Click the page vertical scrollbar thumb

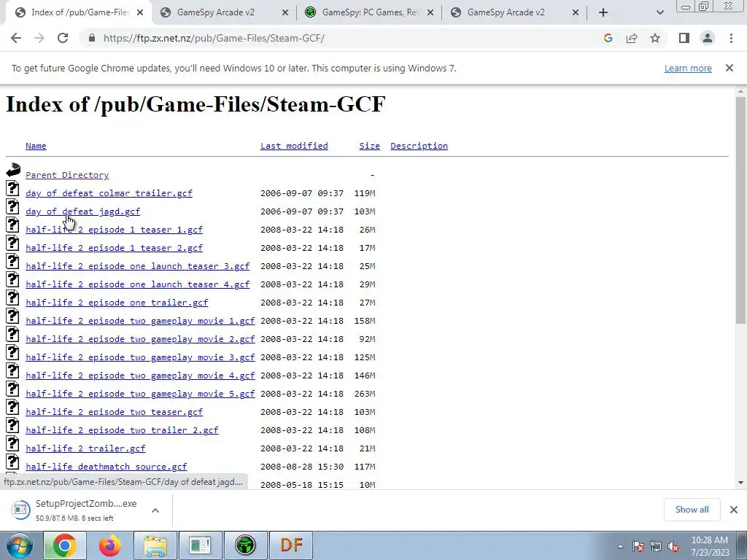740,211
